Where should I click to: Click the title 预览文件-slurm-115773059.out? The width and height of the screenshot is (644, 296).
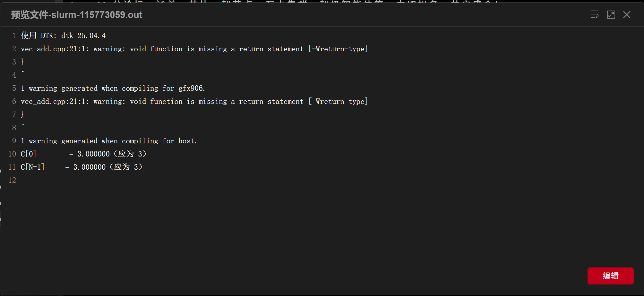point(77,15)
